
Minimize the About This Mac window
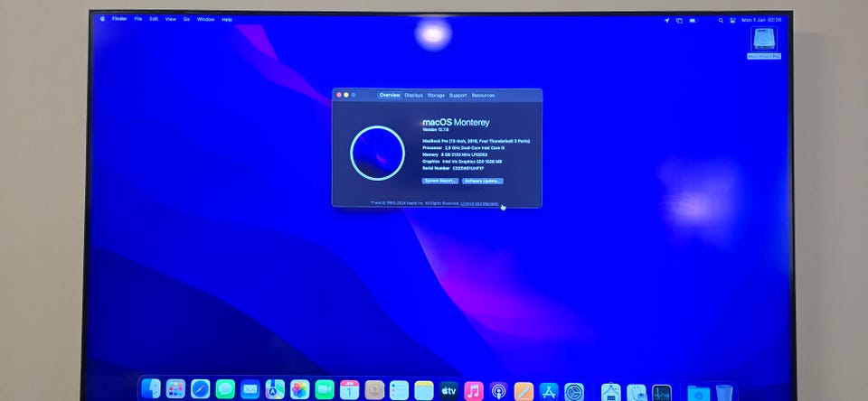[x=346, y=95]
